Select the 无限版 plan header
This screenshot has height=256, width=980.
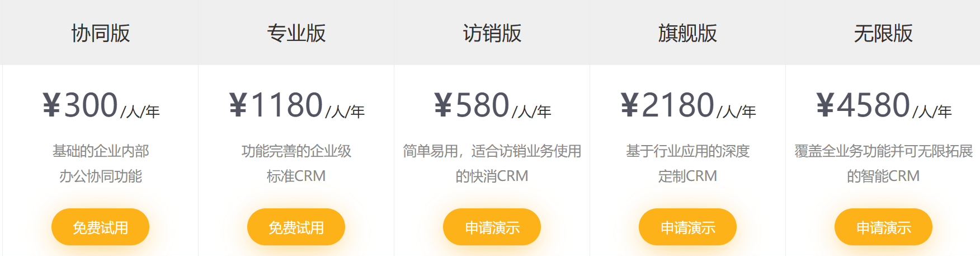click(883, 33)
